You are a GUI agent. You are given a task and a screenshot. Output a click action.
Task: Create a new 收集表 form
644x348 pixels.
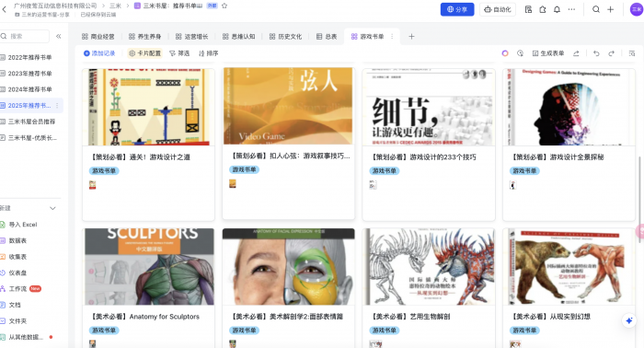point(17,257)
